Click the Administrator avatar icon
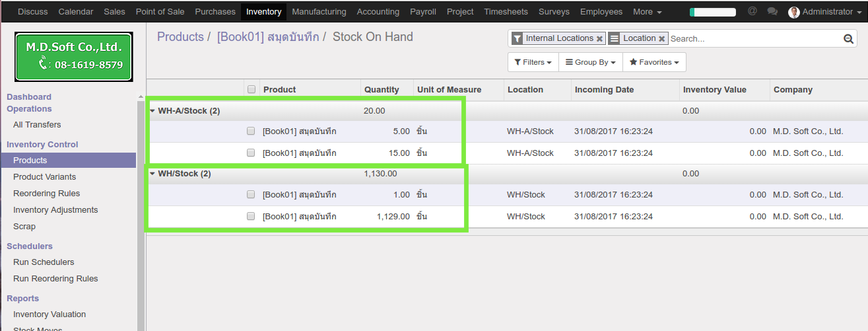Viewport: 868px width, 331px height. 793,12
